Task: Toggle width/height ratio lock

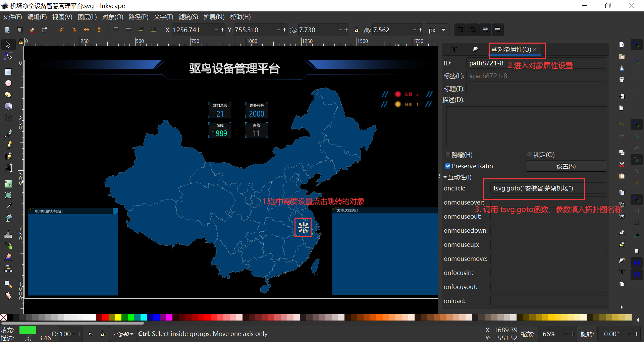Action: (357, 30)
